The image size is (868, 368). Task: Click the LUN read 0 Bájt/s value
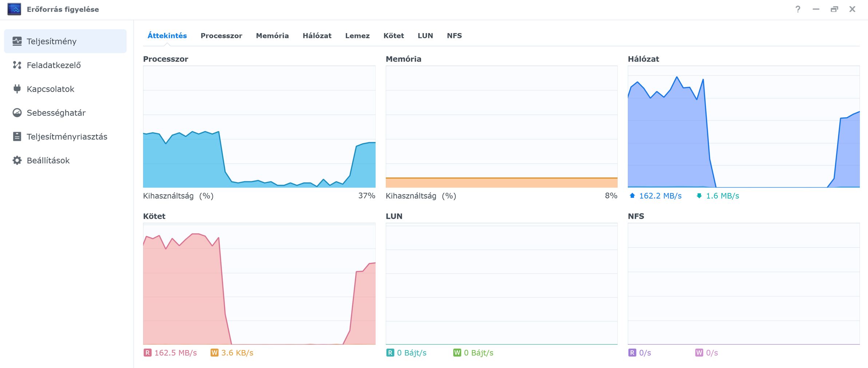412,353
